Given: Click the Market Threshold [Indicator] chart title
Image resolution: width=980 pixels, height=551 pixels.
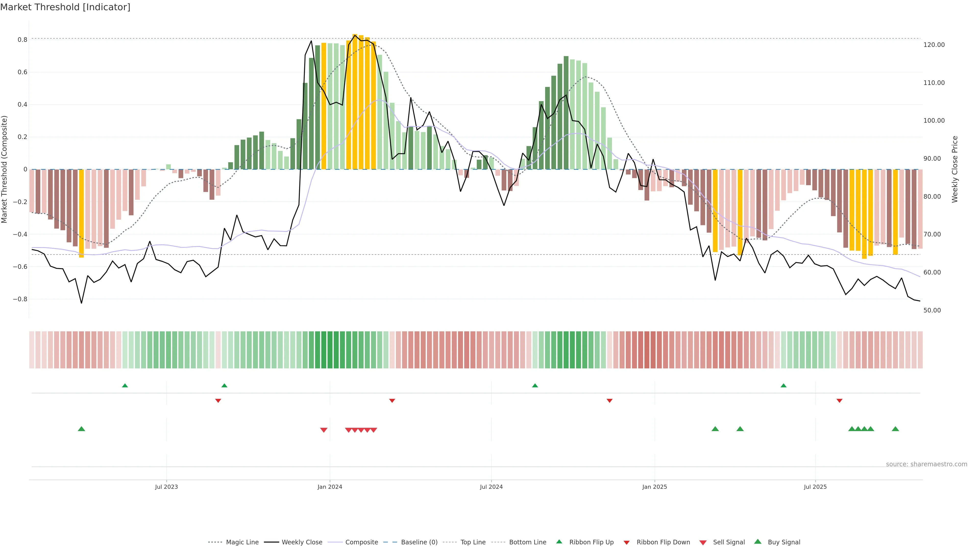Looking at the screenshot, I should coord(65,7).
